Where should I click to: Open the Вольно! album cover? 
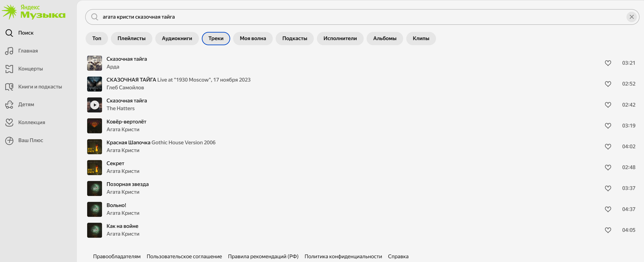point(94,209)
